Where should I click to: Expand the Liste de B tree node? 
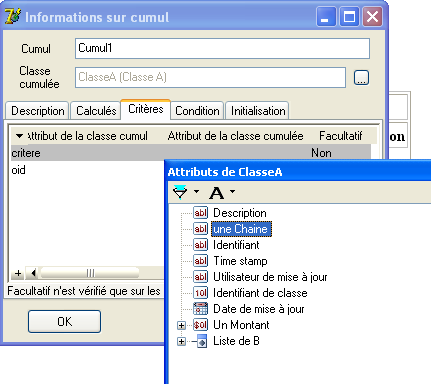pos(181,341)
